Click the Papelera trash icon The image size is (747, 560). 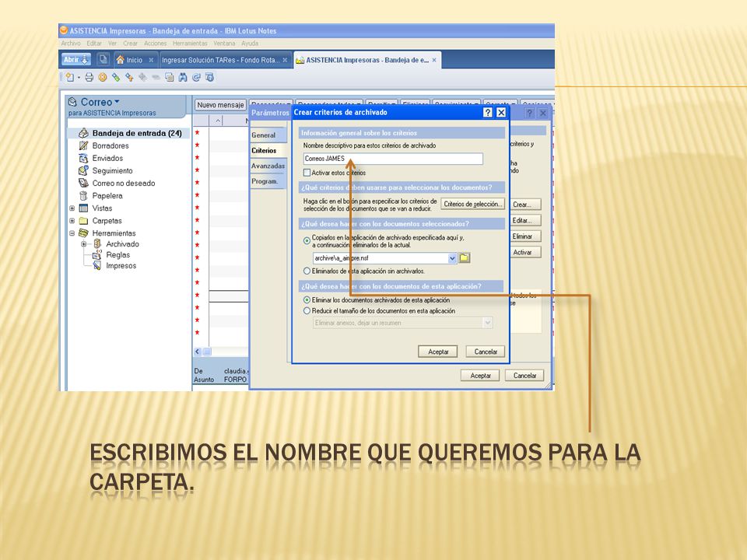83,196
